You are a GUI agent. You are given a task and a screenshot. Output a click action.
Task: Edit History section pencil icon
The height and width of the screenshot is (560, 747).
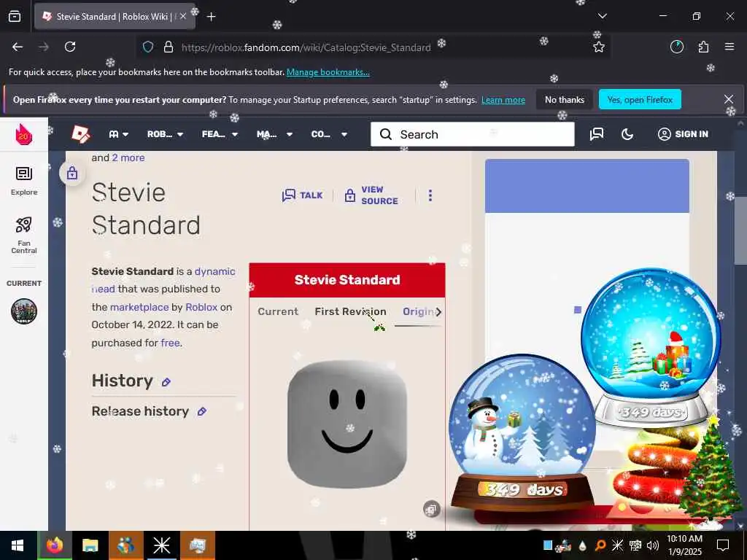click(x=166, y=382)
